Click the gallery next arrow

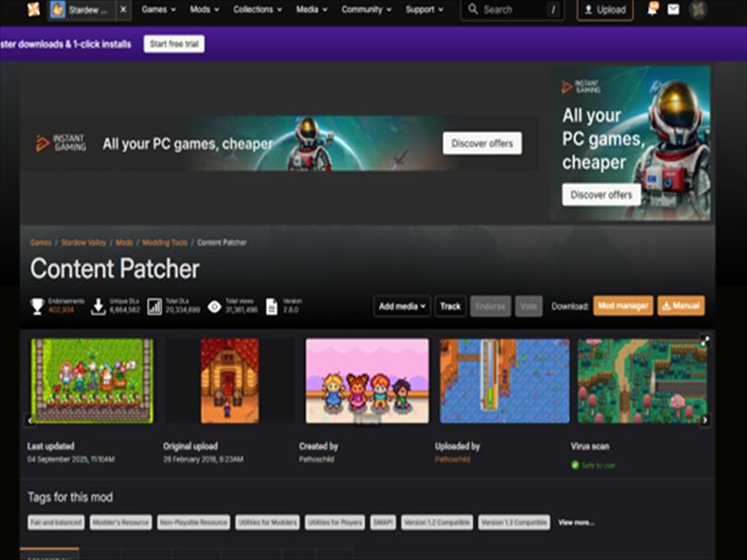705,421
